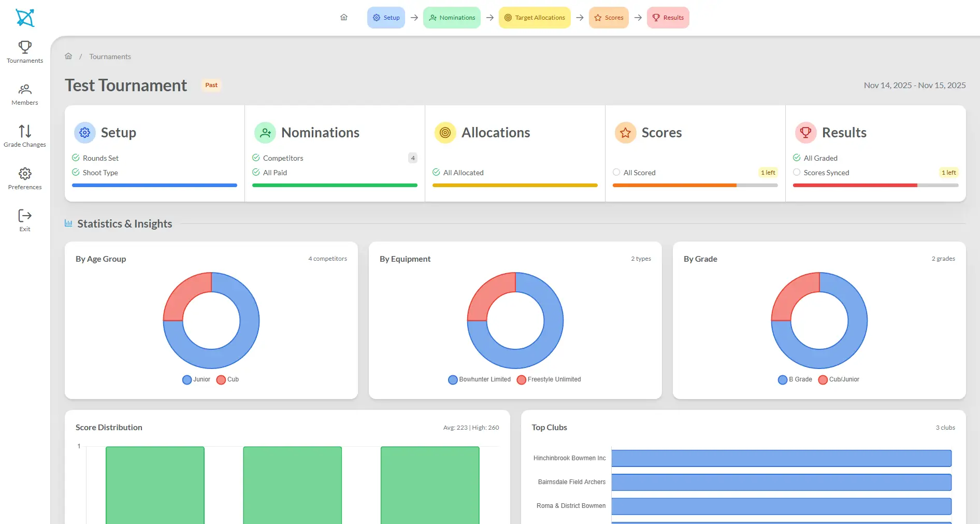Open Members in the sidebar
The image size is (980, 524).
(x=25, y=95)
